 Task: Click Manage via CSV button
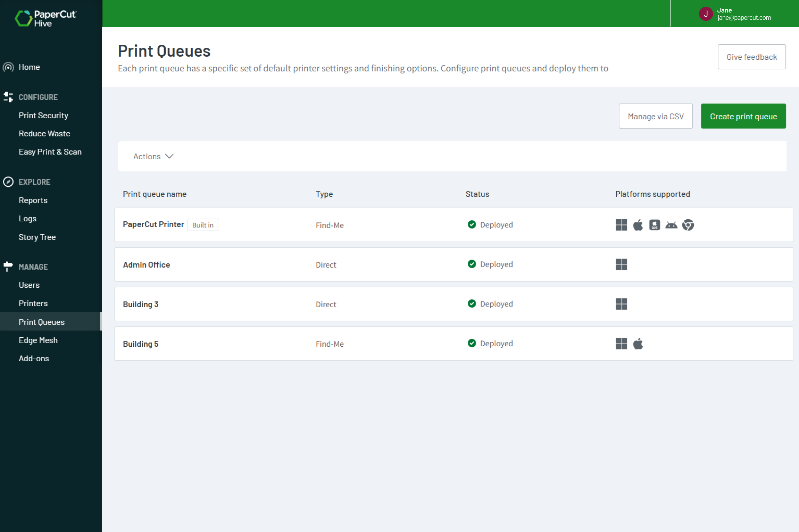(655, 116)
